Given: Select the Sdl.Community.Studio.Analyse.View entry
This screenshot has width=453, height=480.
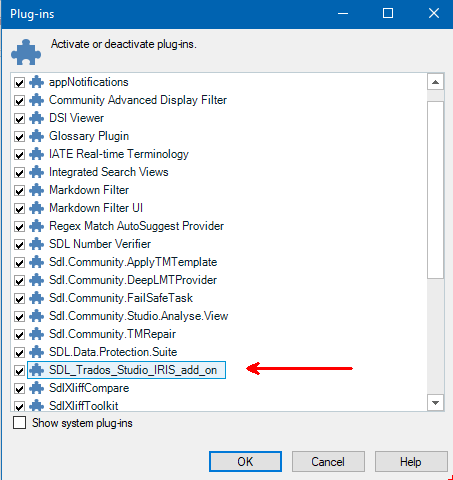Looking at the screenshot, I should point(138,316).
